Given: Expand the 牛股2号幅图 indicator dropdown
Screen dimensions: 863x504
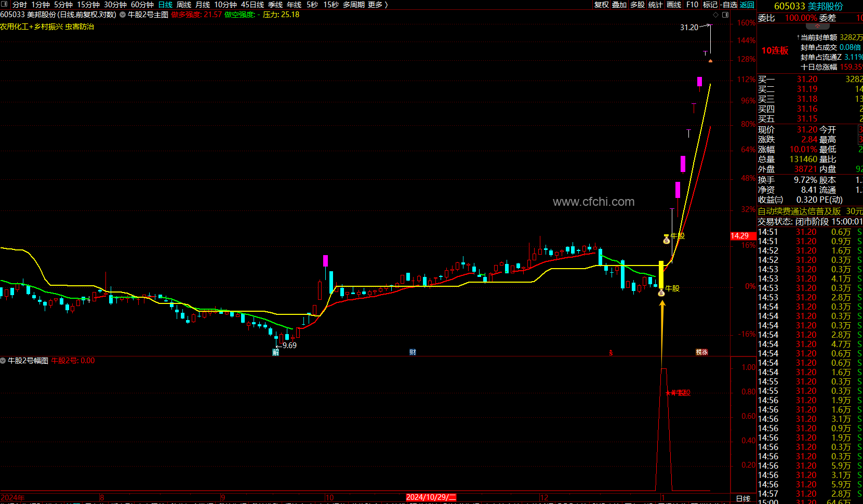Looking at the screenshot, I should coord(3,361).
